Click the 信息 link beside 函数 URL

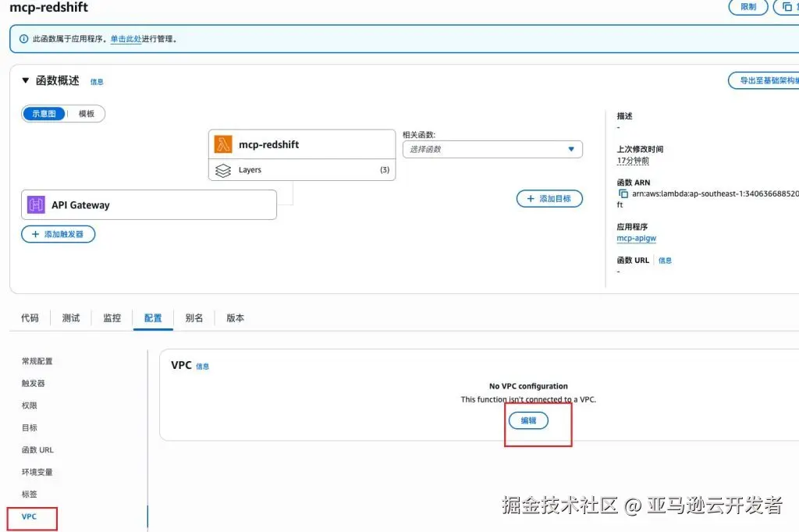[665, 261]
